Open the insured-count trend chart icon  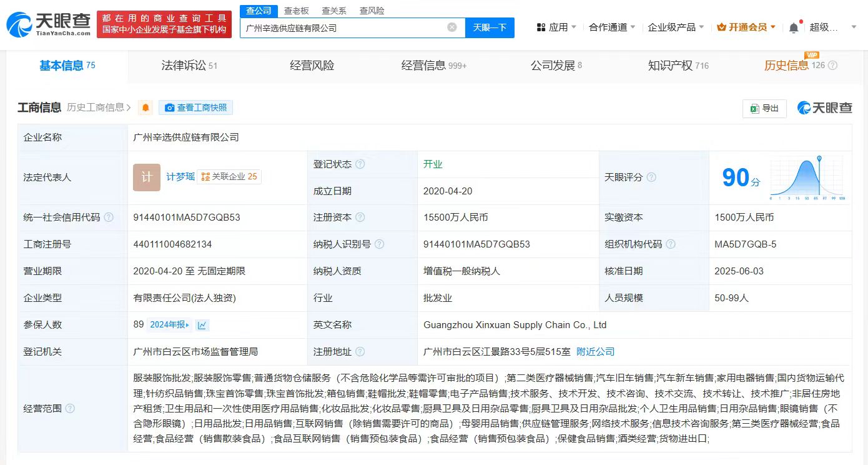[x=202, y=325]
